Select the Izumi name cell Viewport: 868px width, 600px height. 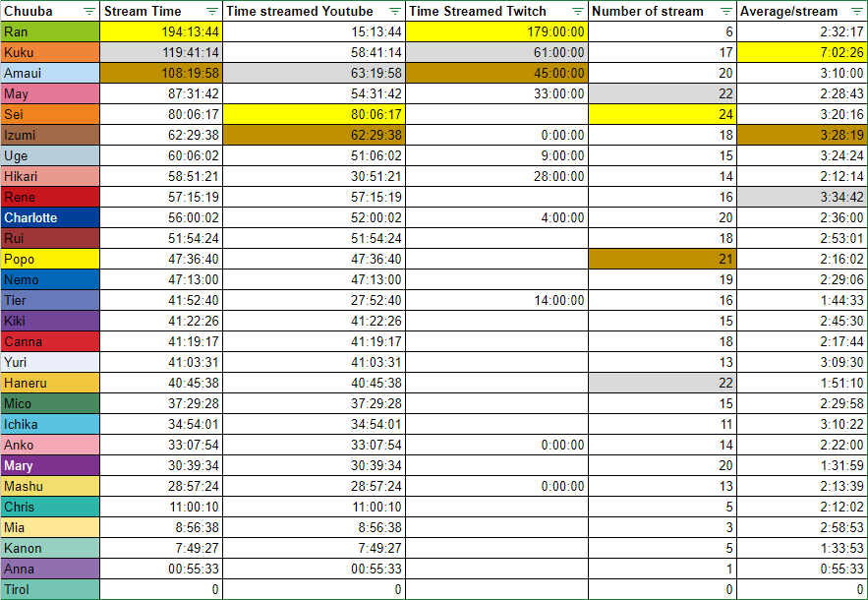(x=50, y=135)
